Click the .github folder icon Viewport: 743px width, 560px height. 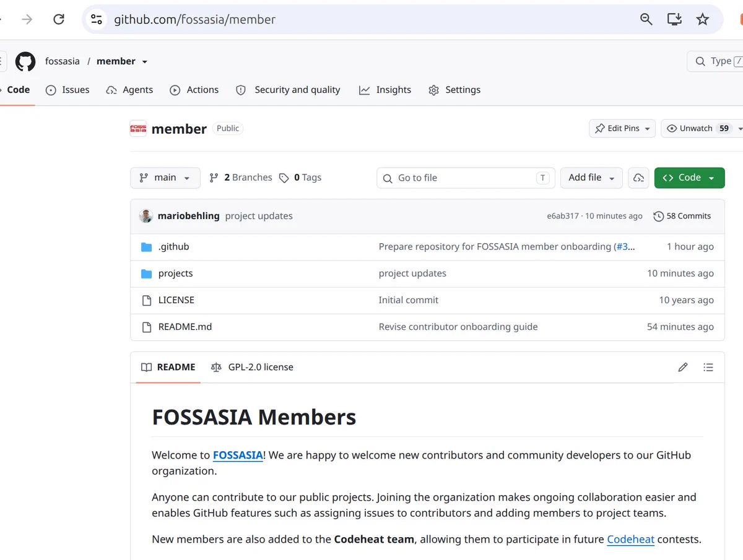point(147,247)
